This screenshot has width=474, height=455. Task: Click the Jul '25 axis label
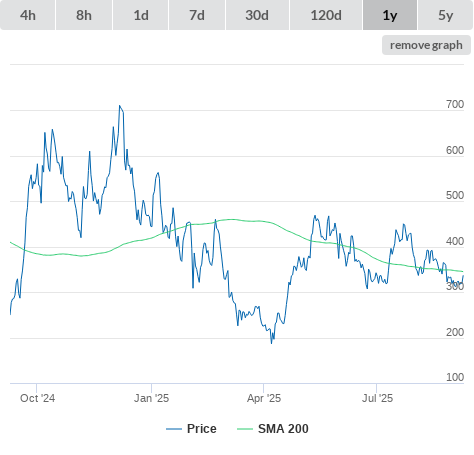coord(377,398)
